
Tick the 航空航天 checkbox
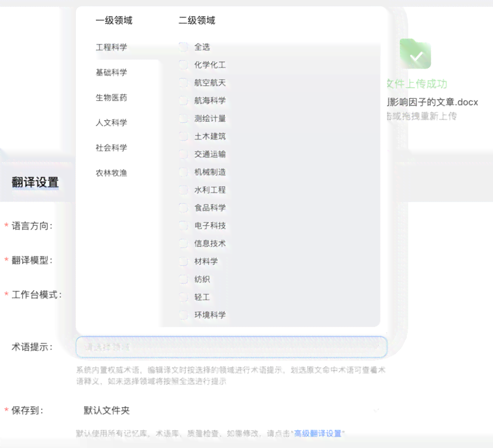[x=183, y=83]
